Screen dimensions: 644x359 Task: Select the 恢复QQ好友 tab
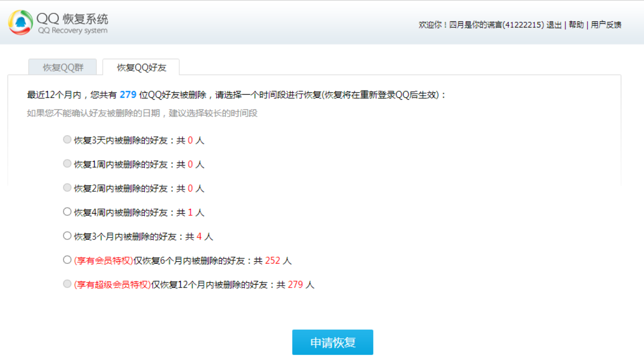(141, 67)
